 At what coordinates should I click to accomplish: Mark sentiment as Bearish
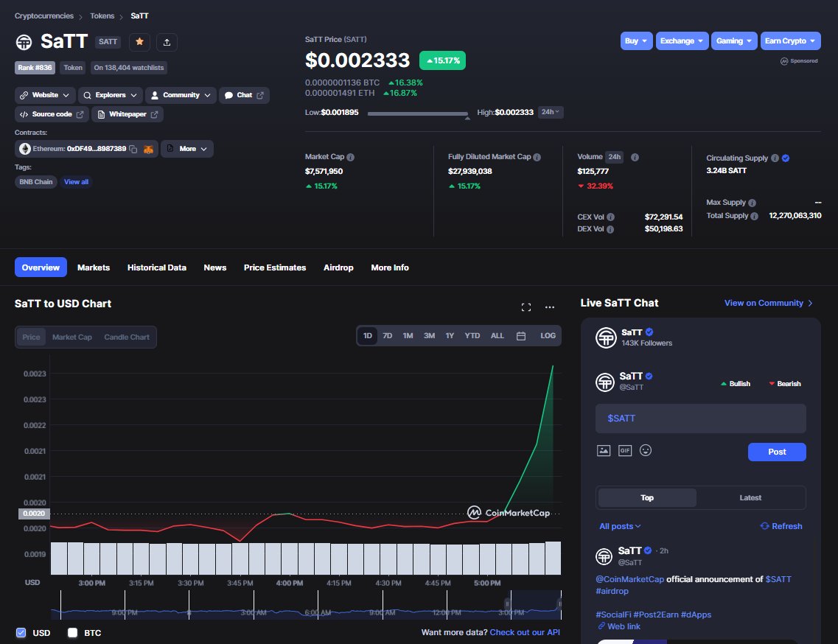(x=784, y=384)
